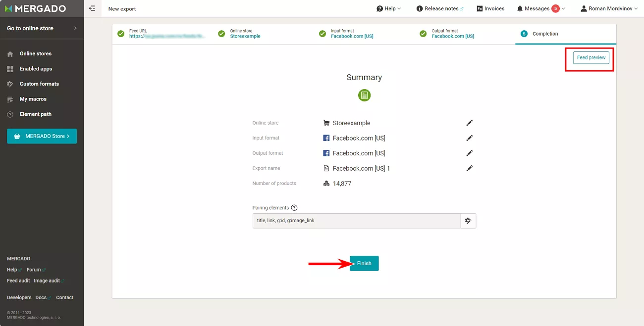644x326 pixels.
Task: Open Contact link in footer
Action: tap(64, 297)
